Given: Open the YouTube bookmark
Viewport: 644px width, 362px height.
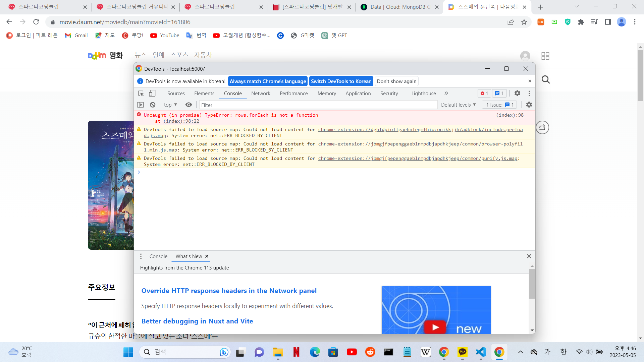Looking at the screenshot, I should pyautogui.click(x=165, y=36).
